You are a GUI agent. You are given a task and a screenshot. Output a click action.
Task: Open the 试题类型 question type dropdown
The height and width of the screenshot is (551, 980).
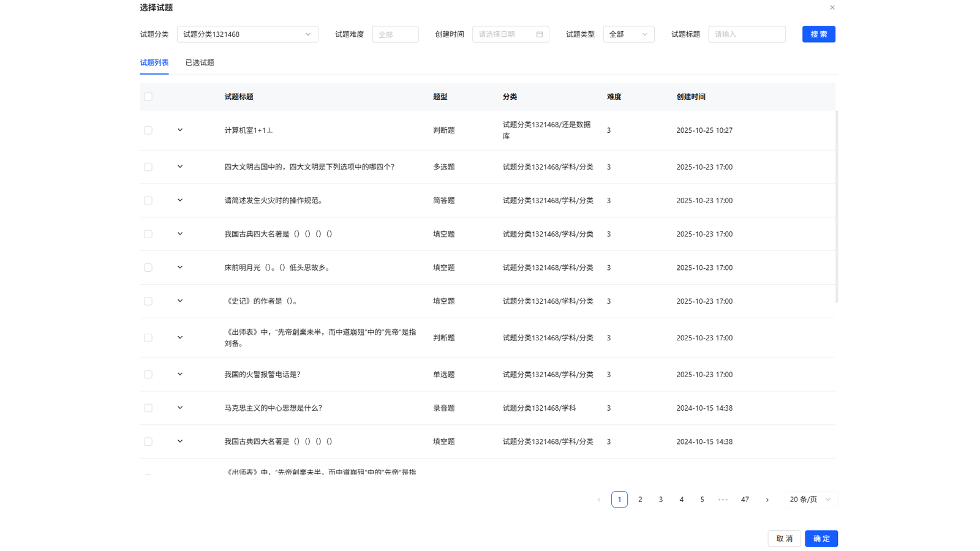point(628,34)
